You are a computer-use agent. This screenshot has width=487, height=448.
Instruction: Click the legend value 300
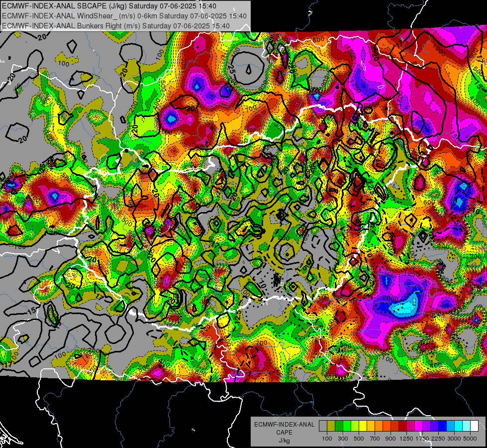pos(343,439)
